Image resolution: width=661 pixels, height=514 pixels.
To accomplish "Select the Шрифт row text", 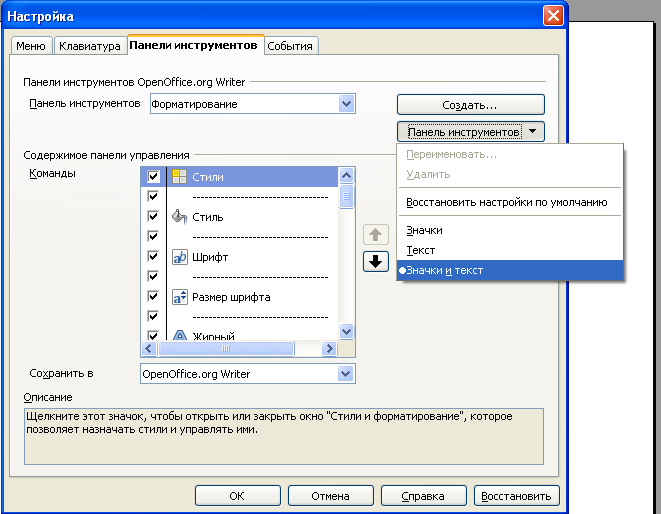I will [210, 257].
